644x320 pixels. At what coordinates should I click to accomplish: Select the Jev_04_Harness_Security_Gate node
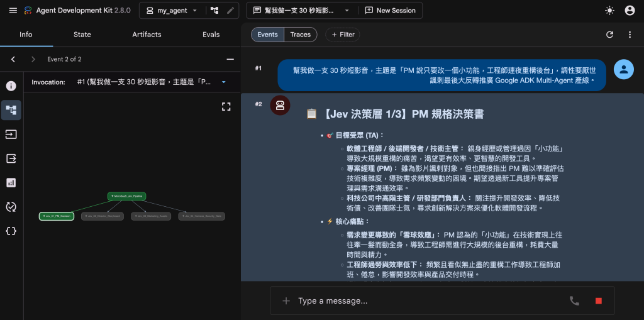pyautogui.click(x=202, y=216)
